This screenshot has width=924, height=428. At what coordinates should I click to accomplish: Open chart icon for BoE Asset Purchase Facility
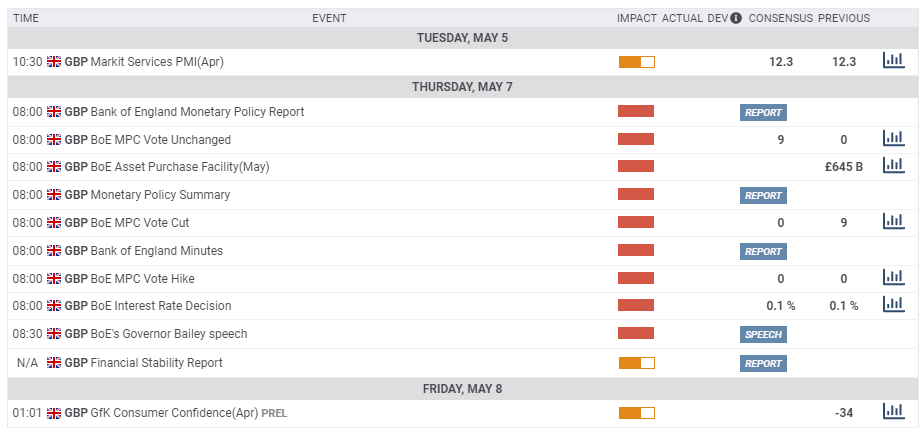coord(893,165)
